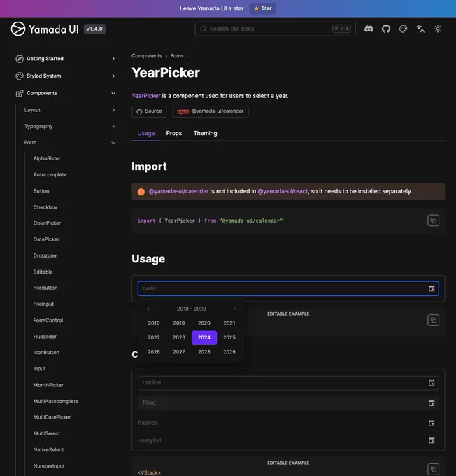Select year 2029 in the picker

[x=229, y=352]
